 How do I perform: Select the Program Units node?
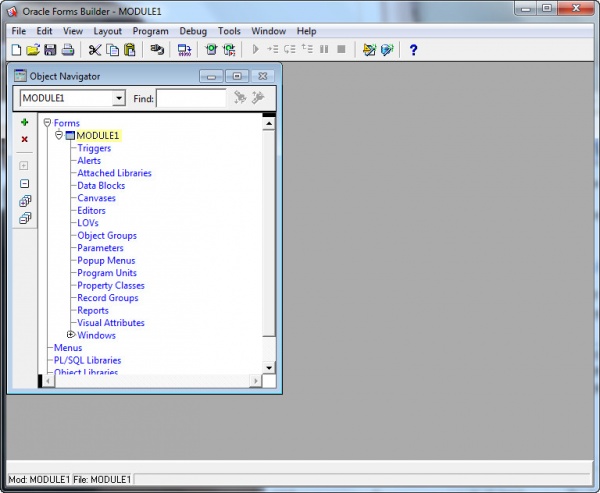[107, 273]
